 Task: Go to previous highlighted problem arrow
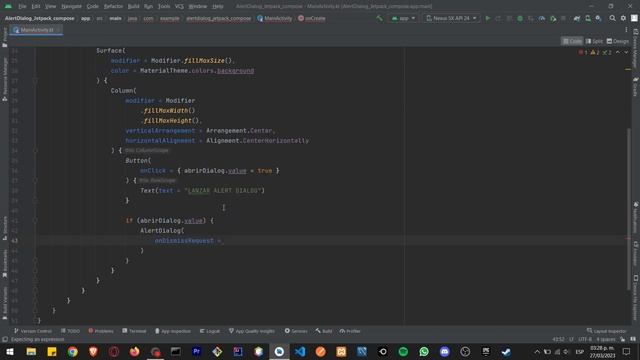[618, 53]
